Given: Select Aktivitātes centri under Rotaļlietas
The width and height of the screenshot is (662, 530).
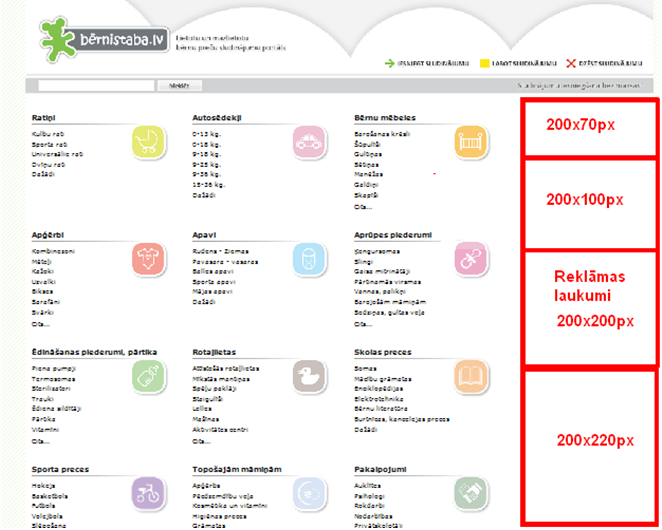Looking at the screenshot, I should [220, 429].
